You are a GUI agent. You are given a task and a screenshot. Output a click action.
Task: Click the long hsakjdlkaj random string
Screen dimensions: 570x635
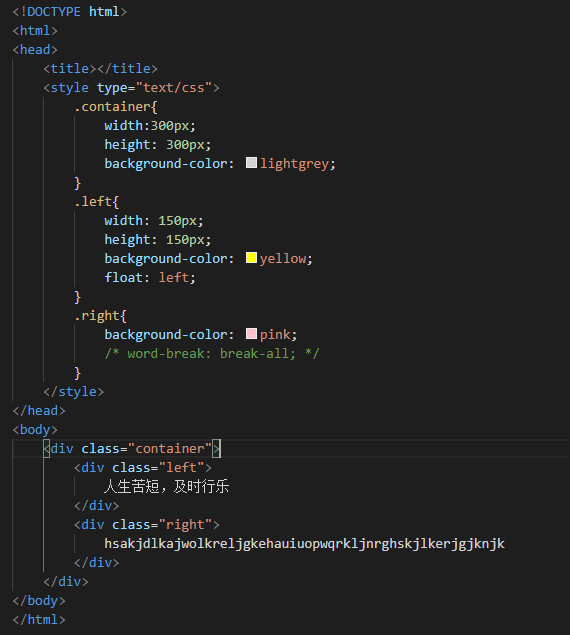click(305, 544)
